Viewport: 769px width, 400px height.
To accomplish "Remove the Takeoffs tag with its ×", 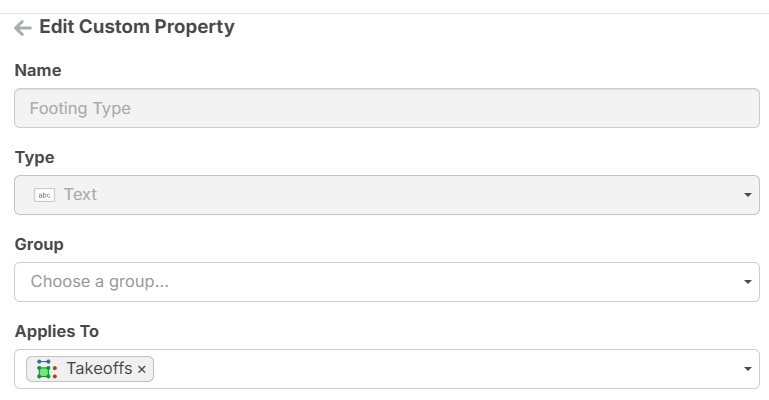I will point(142,370).
